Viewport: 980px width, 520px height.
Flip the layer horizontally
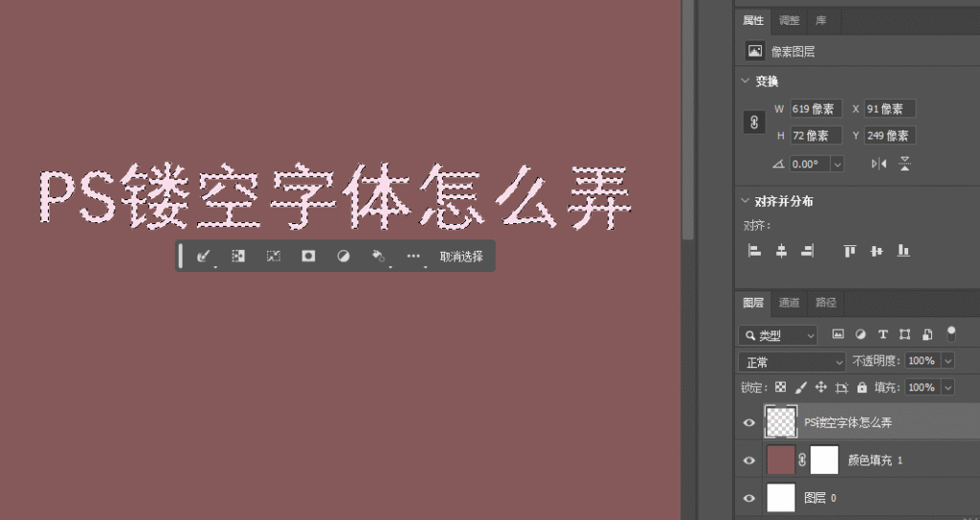(x=879, y=164)
